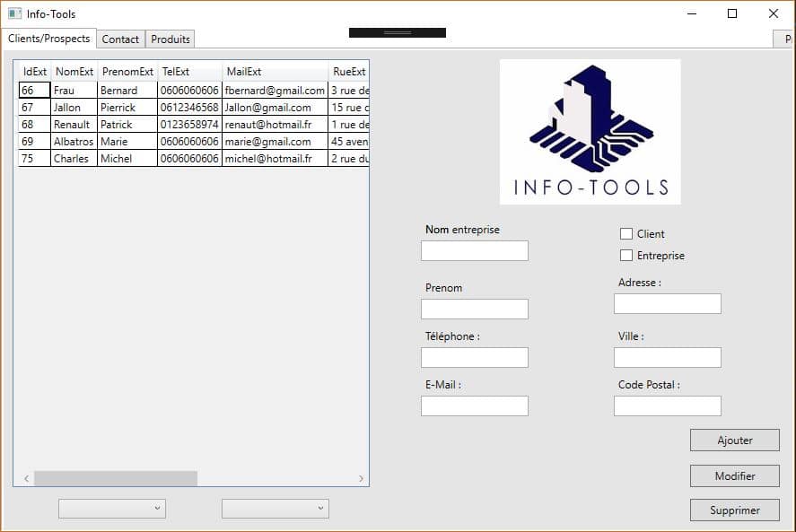Select the 0123658974 phone cell
Image resolution: width=796 pixels, height=532 pixels.
[190, 125]
